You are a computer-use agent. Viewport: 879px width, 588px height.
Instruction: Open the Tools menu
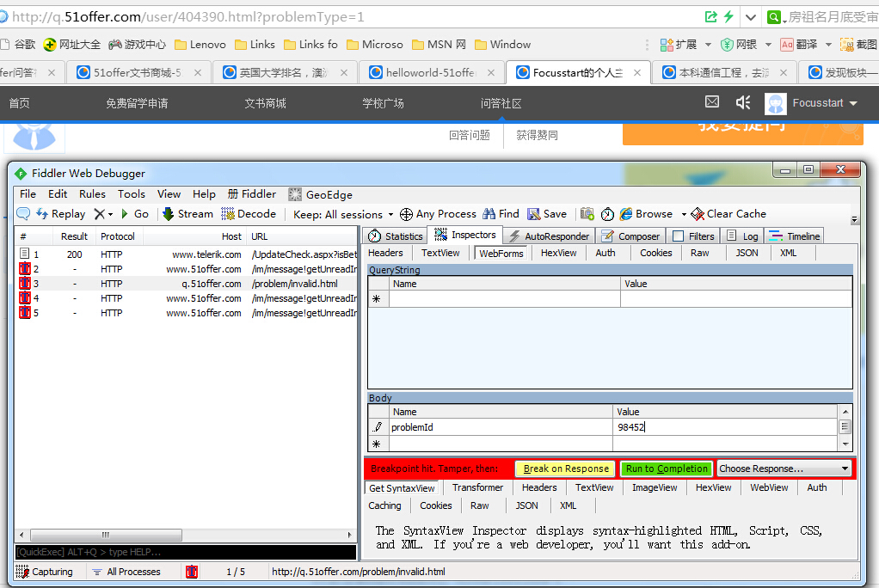(x=132, y=194)
